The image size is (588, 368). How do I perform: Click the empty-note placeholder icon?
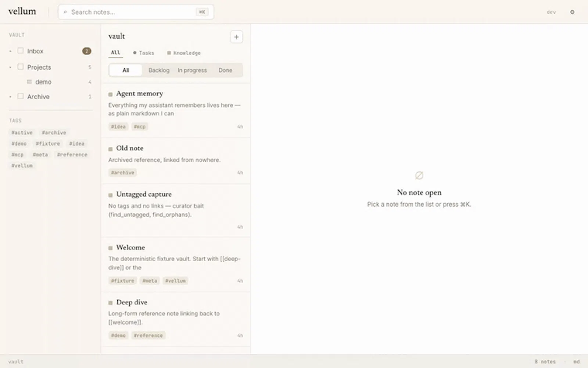[419, 176]
